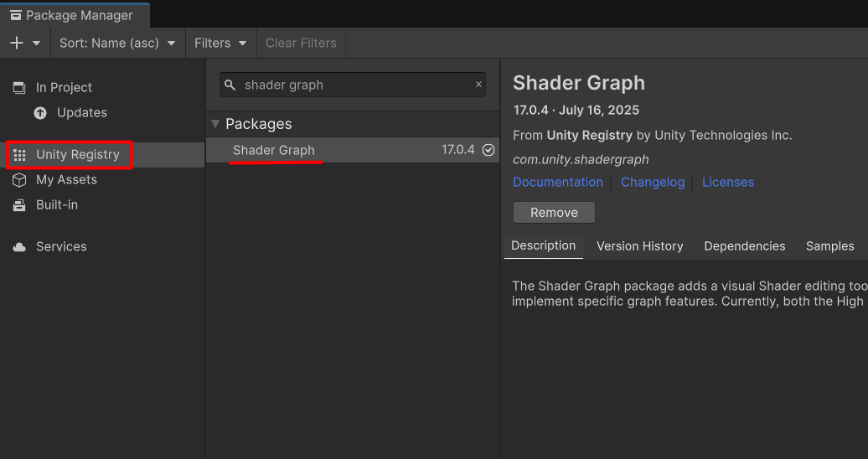Click the Shader Graph details title
Screen dimensions: 868x459
[579, 83]
